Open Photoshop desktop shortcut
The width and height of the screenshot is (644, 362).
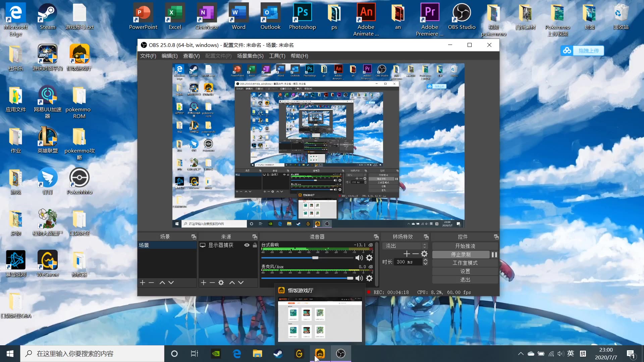point(302,17)
